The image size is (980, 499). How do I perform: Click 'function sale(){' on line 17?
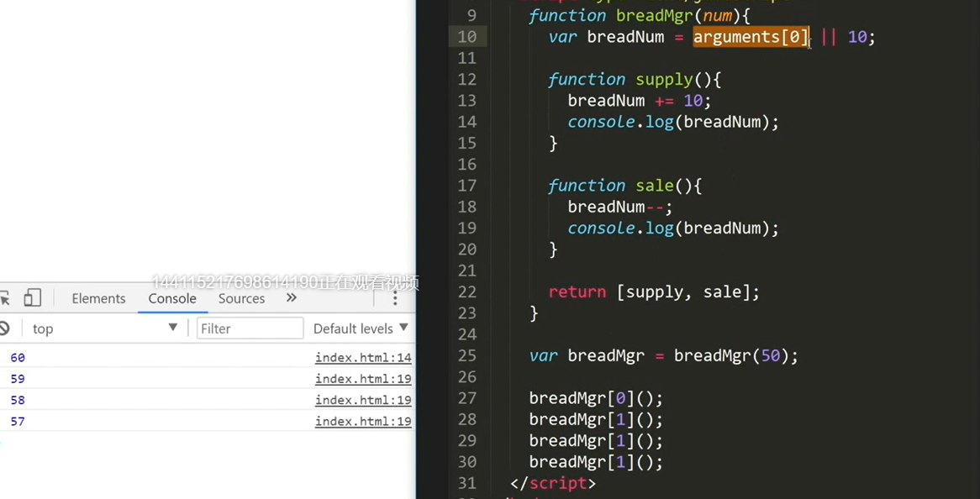pos(625,186)
